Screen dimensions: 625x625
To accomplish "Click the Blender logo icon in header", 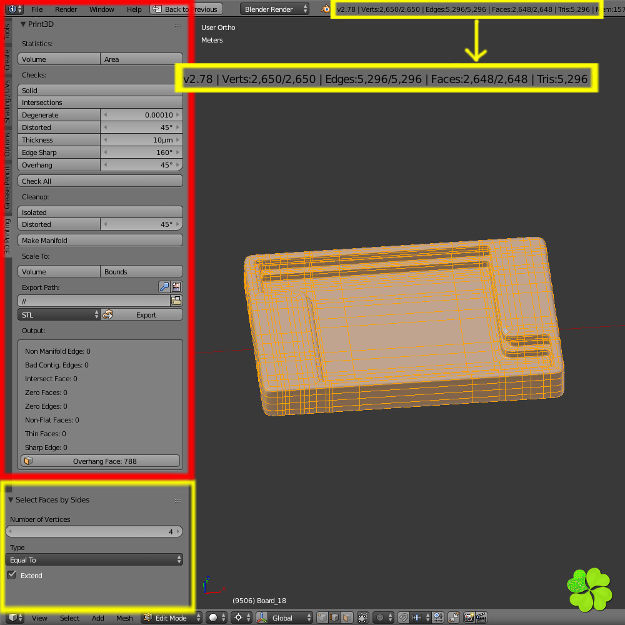I will click(x=326, y=9).
